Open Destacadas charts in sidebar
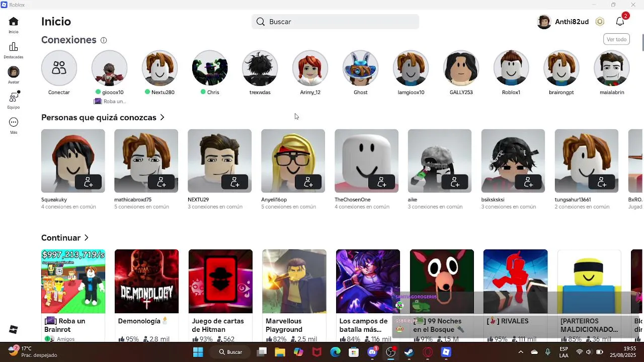Viewport: 644px width, 362px height. [14, 47]
